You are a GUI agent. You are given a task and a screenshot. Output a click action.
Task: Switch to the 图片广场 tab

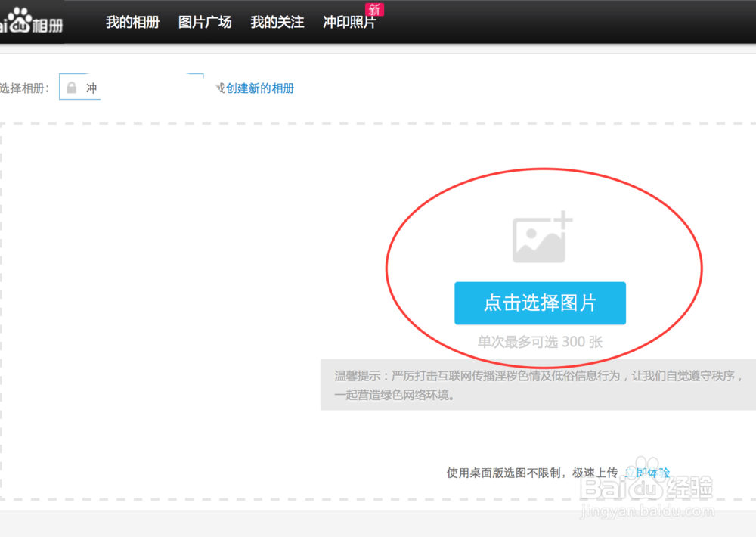[x=205, y=23]
